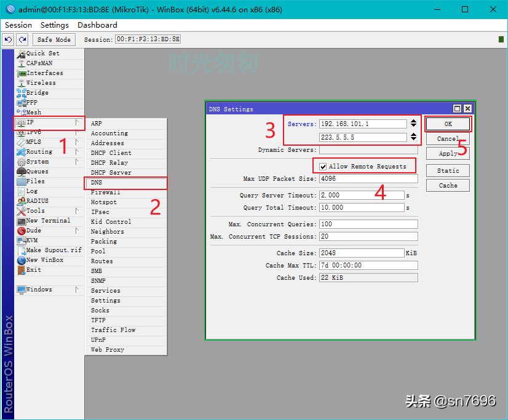The height and width of the screenshot is (420, 508).
Task: Click the System gear icon
Action: pyautogui.click(x=22, y=162)
